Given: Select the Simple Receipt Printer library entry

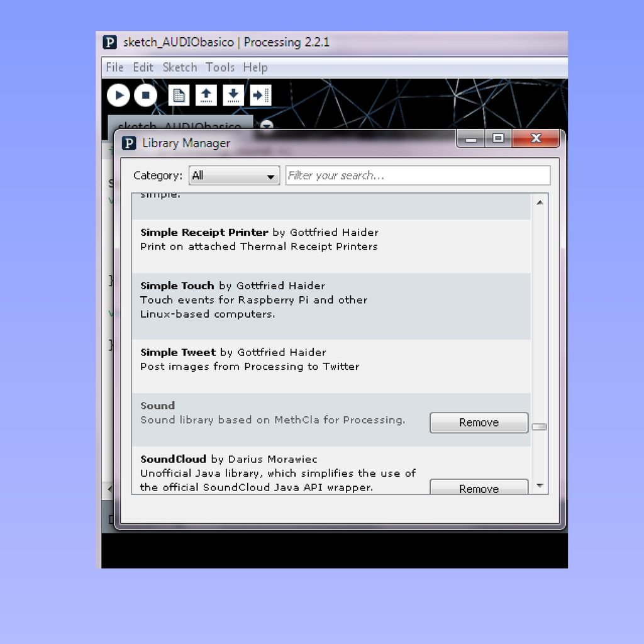Looking at the screenshot, I should point(331,247).
